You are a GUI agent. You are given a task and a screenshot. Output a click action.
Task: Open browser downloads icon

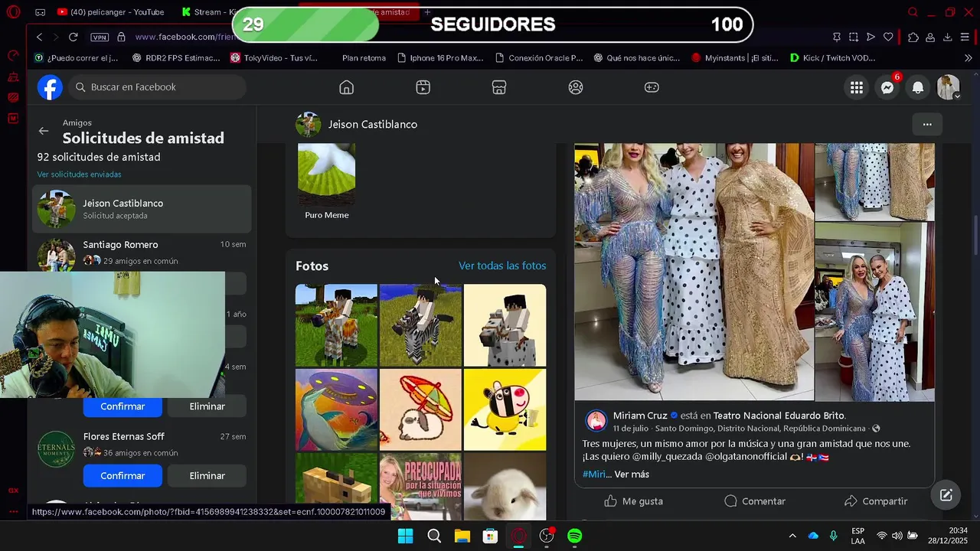(x=947, y=37)
